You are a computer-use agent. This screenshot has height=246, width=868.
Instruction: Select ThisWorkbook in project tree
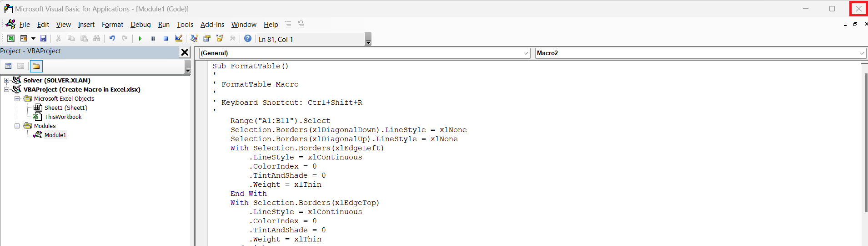pos(63,117)
